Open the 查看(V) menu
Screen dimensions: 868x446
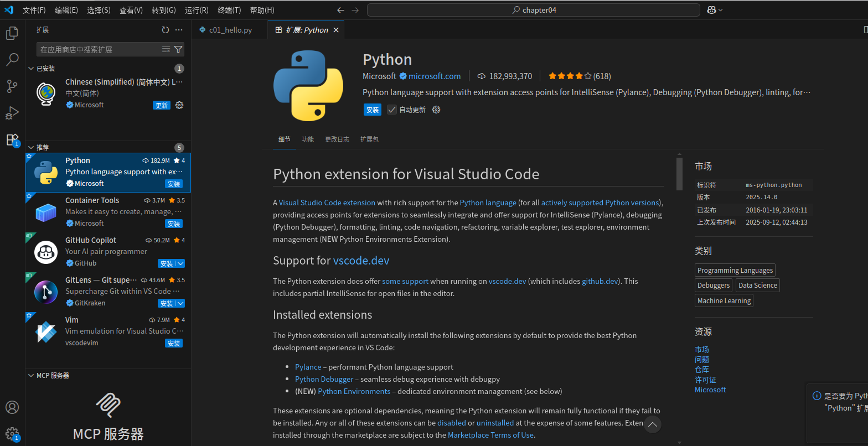pos(131,10)
